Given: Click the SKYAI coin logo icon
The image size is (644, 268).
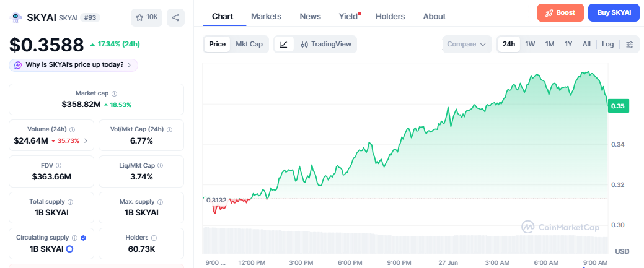Looking at the screenshot, I should click(x=17, y=17).
